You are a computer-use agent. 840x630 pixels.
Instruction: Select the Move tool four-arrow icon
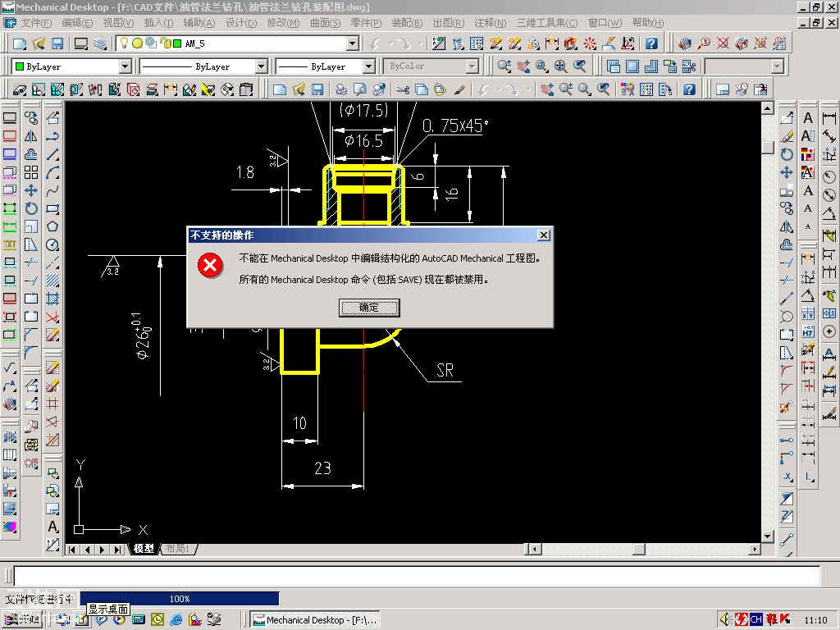tap(31, 190)
